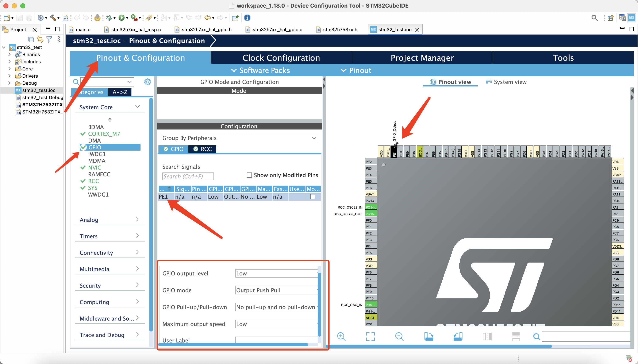Switch to the Clock Configuration tab
Screen dimensions: 638x364
tap(281, 58)
